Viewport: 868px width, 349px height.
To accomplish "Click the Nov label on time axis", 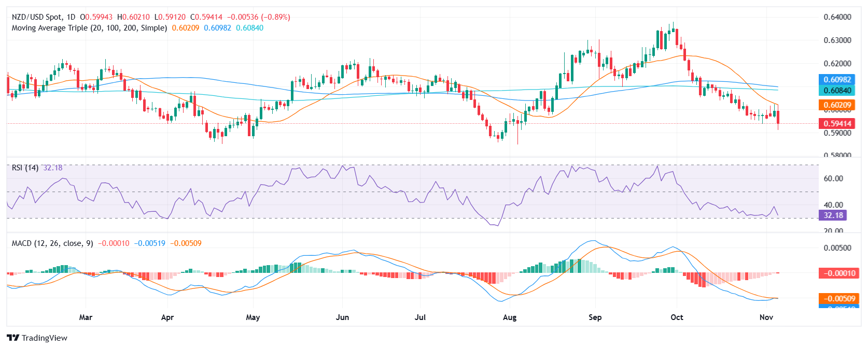I will [x=766, y=317].
